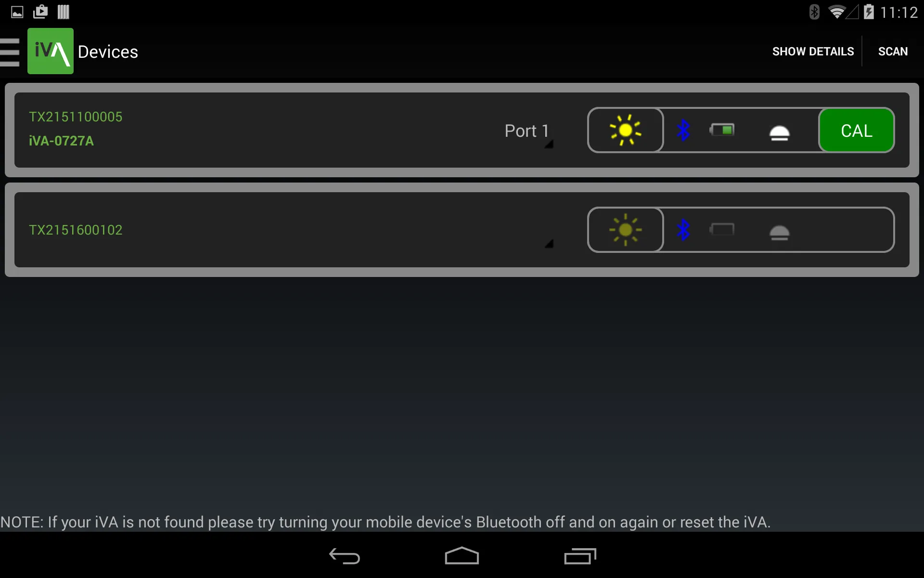The image size is (924, 578).
Task: Toggle the sunlight/brightness icon for TX2151600102
Action: click(625, 230)
